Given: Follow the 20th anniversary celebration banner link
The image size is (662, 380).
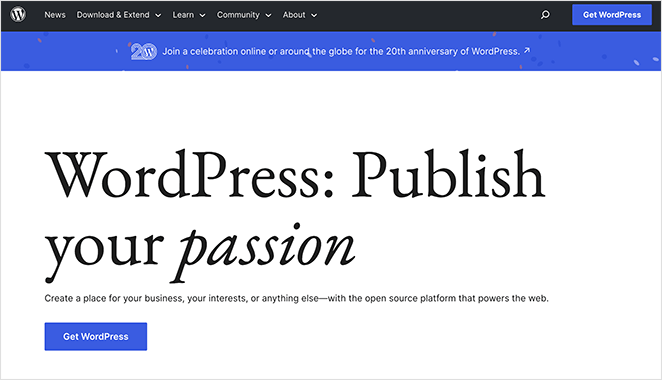Looking at the screenshot, I should pos(341,52).
